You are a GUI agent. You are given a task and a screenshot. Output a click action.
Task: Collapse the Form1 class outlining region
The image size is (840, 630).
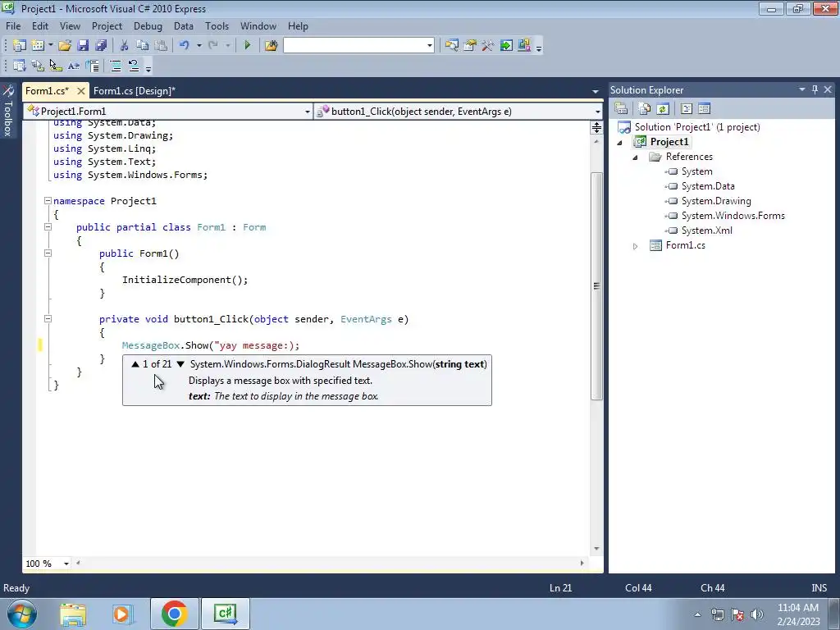pyautogui.click(x=48, y=227)
